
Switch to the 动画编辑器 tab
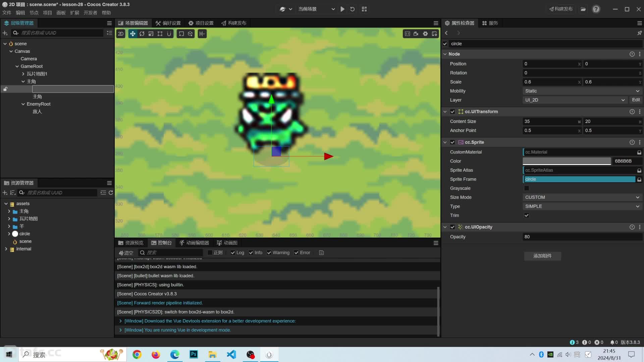pyautogui.click(x=194, y=243)
